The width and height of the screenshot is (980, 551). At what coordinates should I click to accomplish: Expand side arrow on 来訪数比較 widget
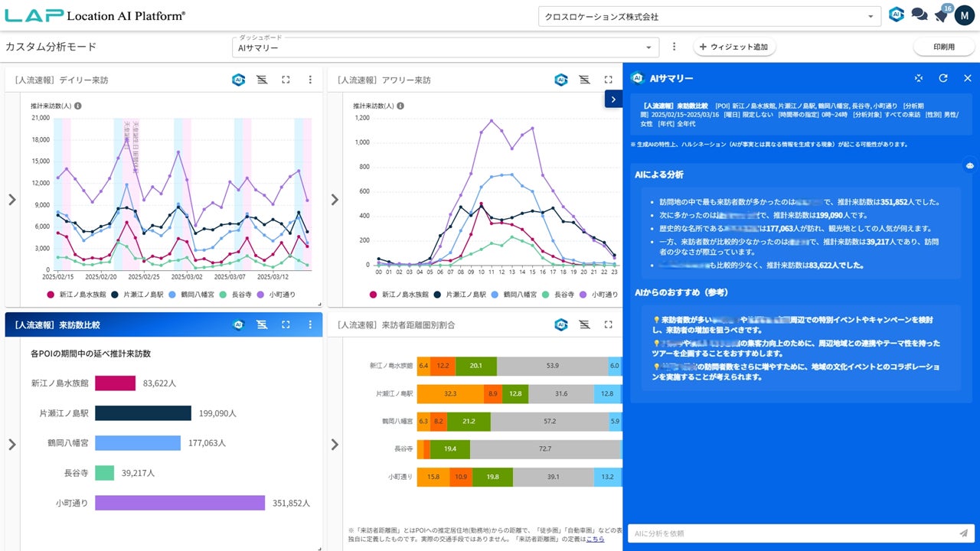coord(11,445)
